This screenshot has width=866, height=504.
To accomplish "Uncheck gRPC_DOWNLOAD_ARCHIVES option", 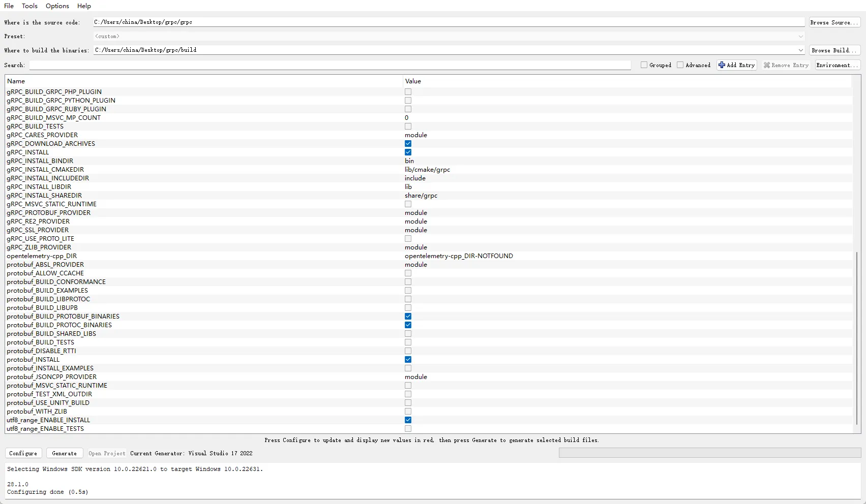I will pos(408,144).
